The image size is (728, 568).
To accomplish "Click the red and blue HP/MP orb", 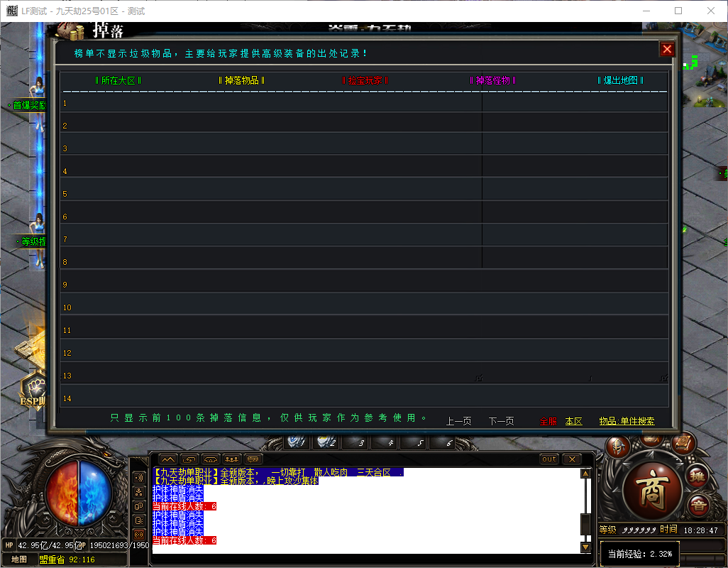I will 78,493.
